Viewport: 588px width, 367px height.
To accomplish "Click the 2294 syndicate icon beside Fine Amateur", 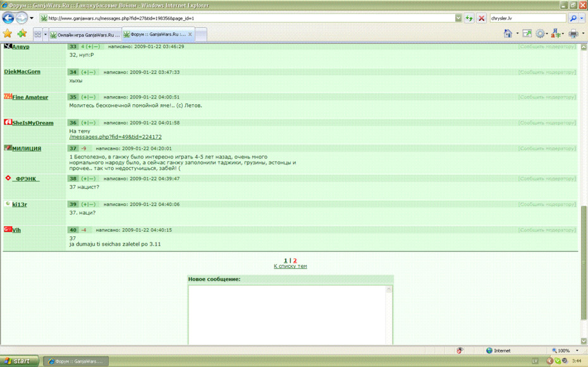I will click(8, 96).
